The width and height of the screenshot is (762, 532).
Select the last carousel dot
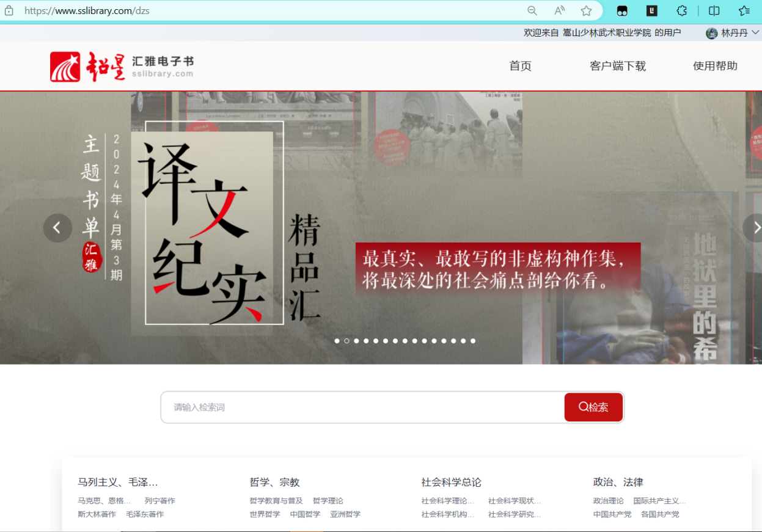[473, 341]
